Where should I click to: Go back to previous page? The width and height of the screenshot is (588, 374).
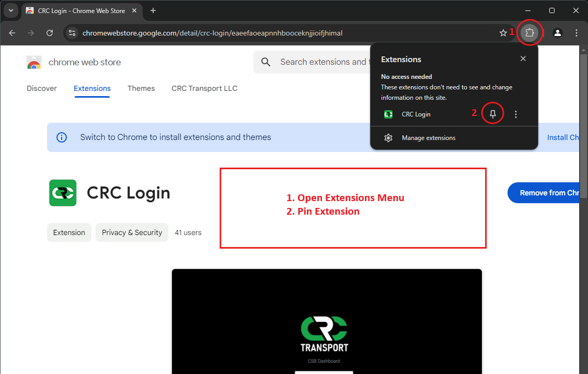coord(12,33)
